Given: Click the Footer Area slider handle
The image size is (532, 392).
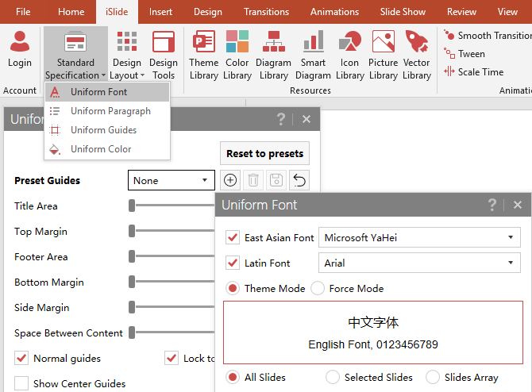Looking at the screenshot, I should point(132,256).
